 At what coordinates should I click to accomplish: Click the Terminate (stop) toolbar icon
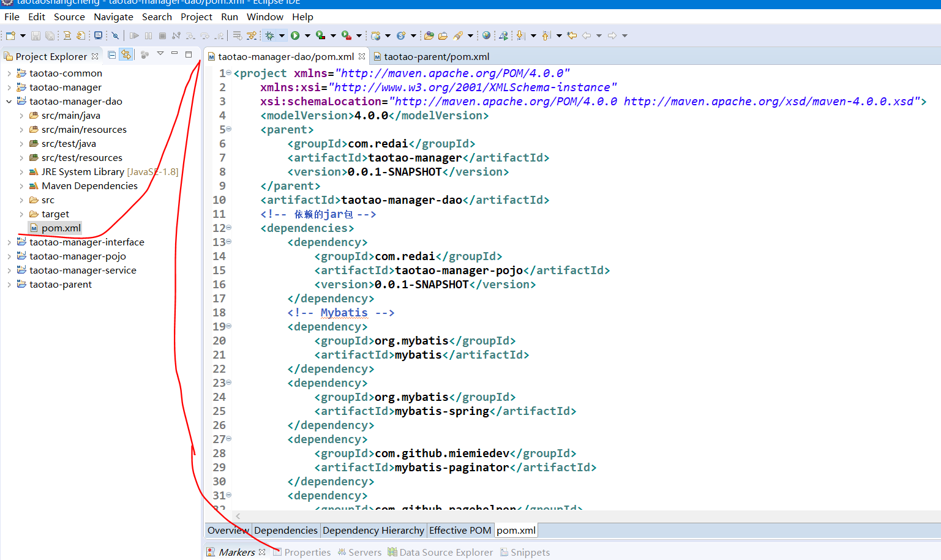162,35
